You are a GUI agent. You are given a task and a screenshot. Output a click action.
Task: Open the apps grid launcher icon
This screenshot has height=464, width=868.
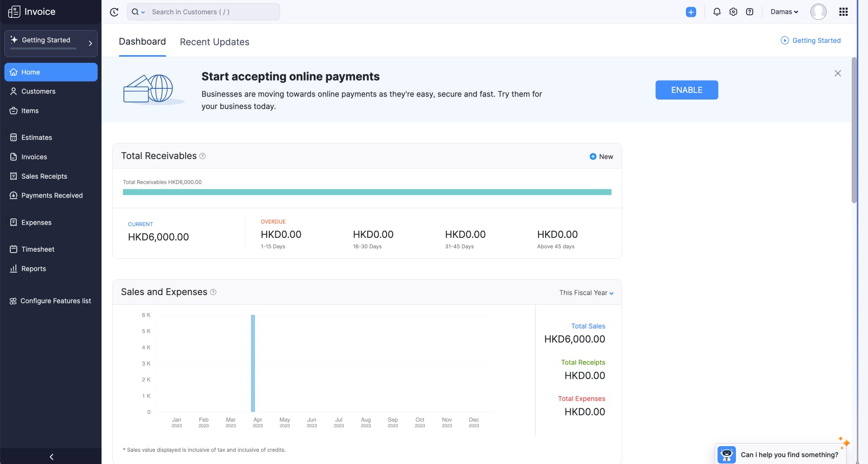[844, 12]
